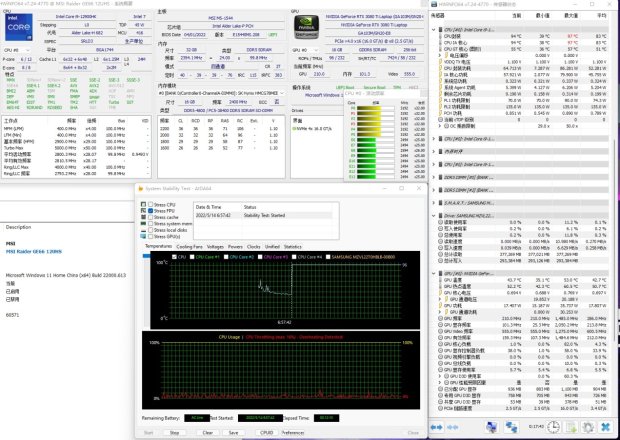Switch to the Clocks tab
The image size is (620, 440).
pyautogui.click(x=253, y=247)
